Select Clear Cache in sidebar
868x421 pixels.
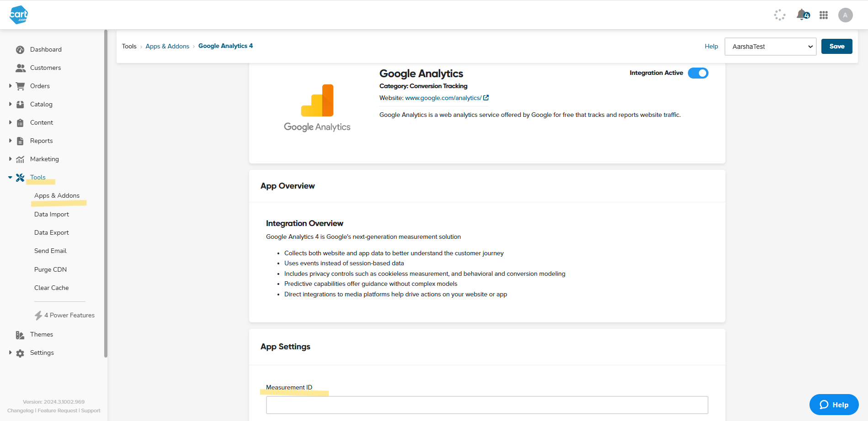click(x=52, y=288)
